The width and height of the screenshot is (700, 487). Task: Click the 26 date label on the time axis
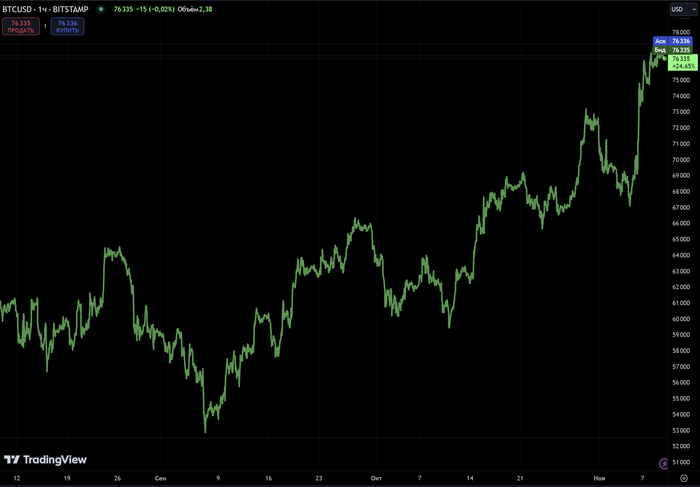tap(117, 478)
